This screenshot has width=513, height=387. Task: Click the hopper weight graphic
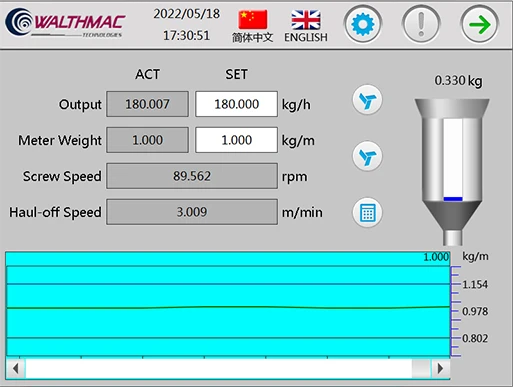(452, 172)
